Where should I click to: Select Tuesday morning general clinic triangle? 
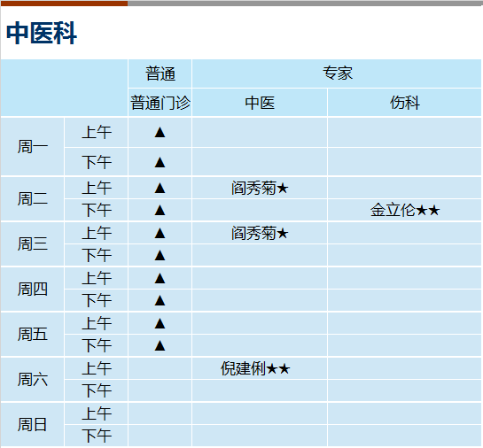coord(160,188)
